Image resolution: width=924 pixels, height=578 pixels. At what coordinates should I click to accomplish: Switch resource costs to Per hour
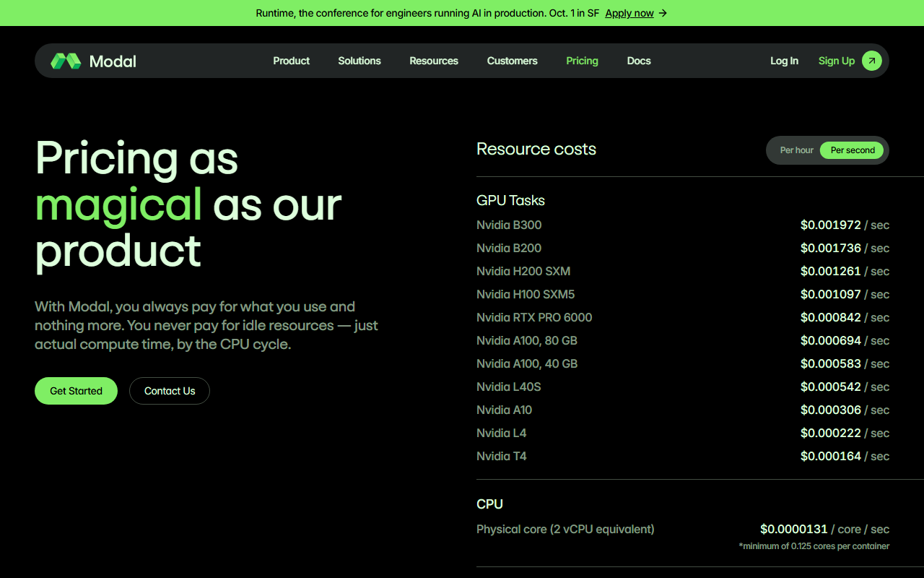(796, 150)
